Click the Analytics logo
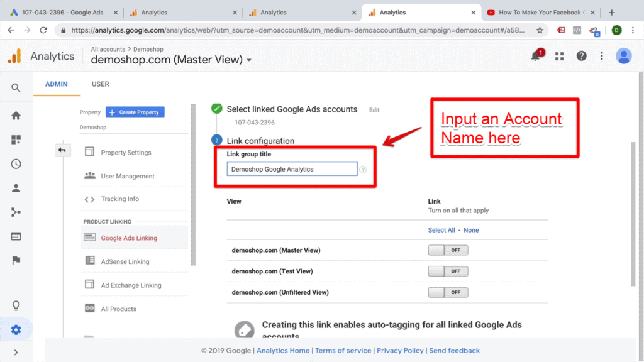Viewport: 644px width, 362px height. point(15,56)
